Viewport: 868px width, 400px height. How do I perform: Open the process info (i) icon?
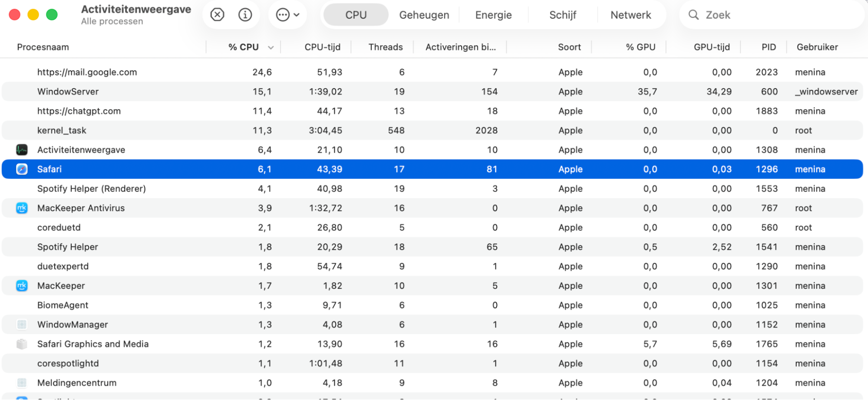pos(245,14)
